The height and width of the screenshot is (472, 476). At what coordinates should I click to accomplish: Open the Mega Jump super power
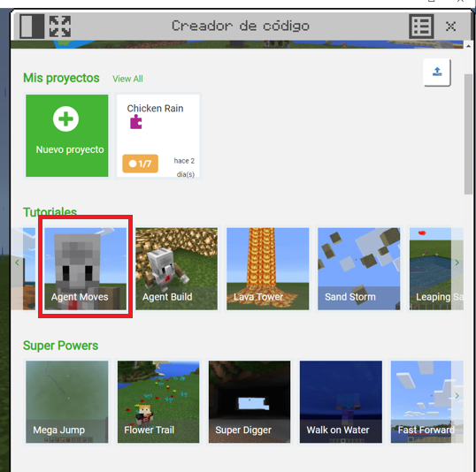66,401
